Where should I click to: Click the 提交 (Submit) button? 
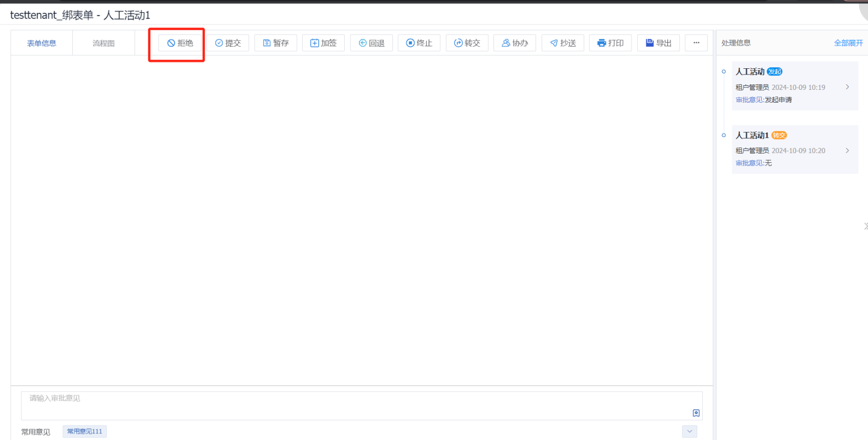tap(228, 43)
